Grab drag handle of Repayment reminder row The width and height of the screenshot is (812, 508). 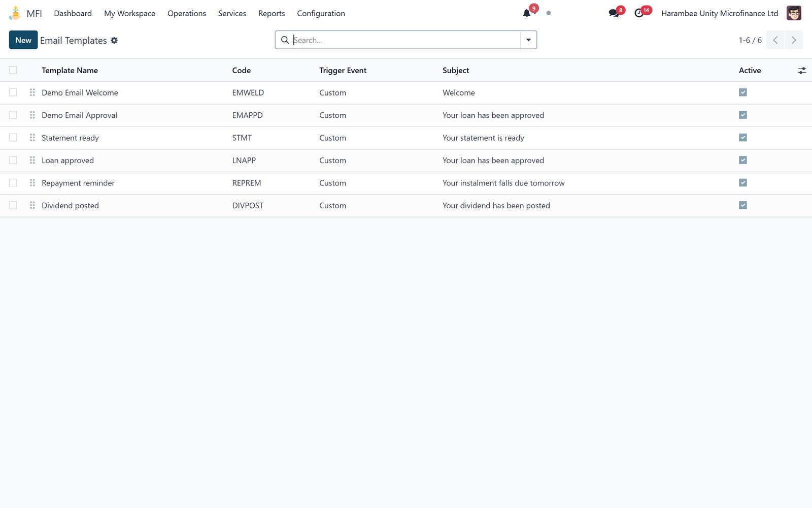tap(32, 183)
